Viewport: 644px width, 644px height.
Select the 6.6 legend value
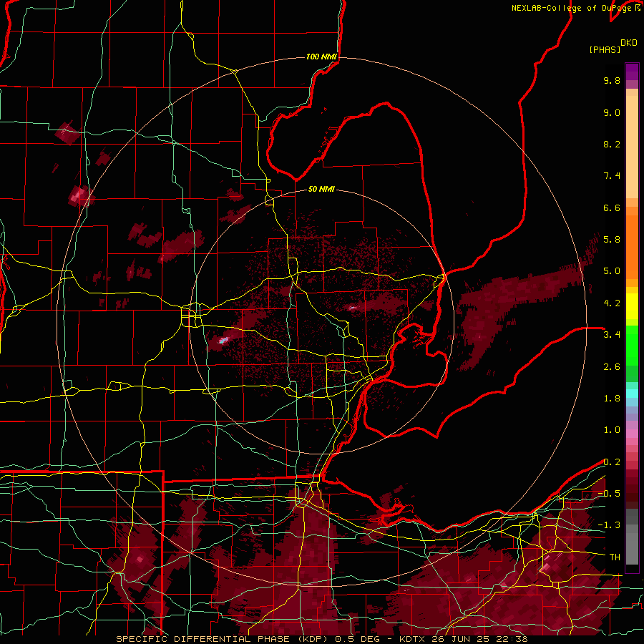coord(612,208)
